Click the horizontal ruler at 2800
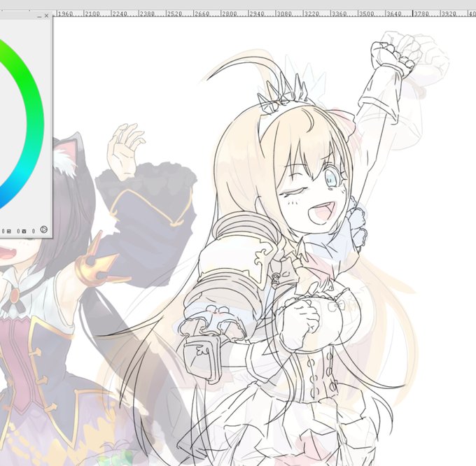Viewport: 476px width, 466px height. (x=229, y=14)
